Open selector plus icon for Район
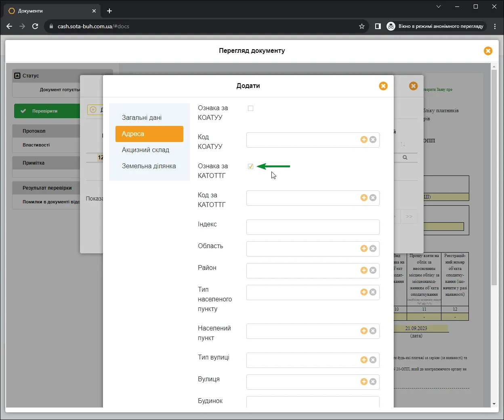The width and height of the screenshot is (504, 420). (x=364, y=270)
